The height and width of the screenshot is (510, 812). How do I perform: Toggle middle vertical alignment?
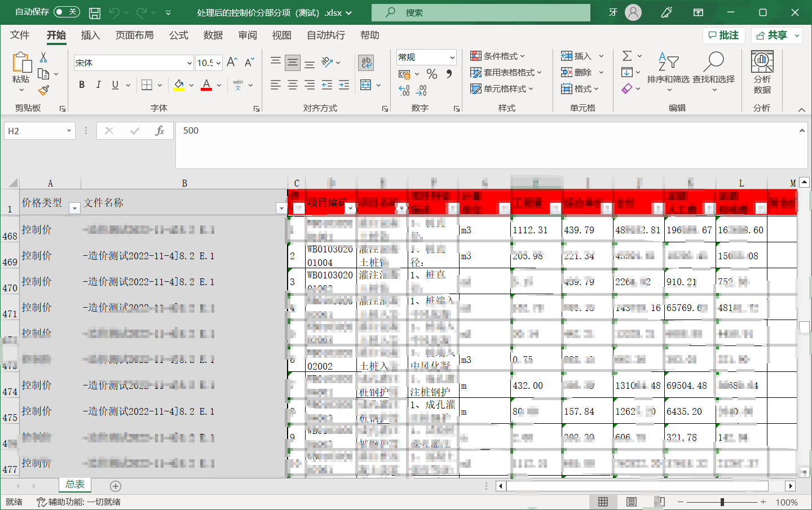[x=293, y=63]
